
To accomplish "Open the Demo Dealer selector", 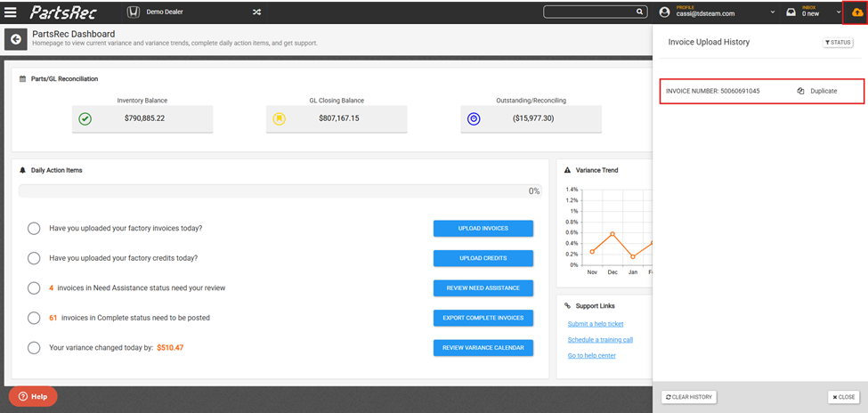I will [165, 12].
